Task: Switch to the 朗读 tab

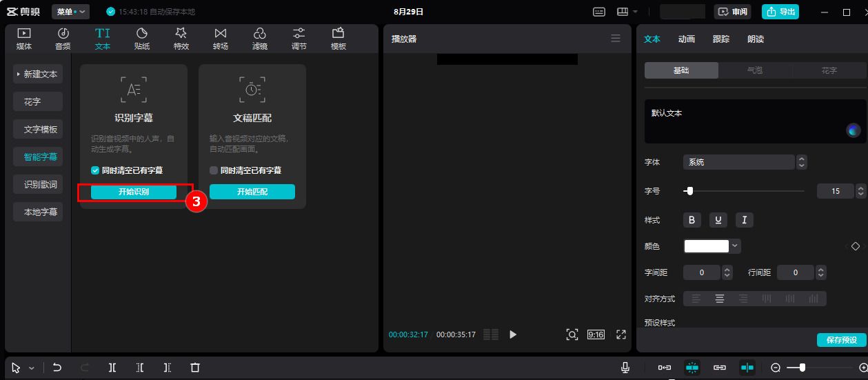Action: [x=756, y=39]
